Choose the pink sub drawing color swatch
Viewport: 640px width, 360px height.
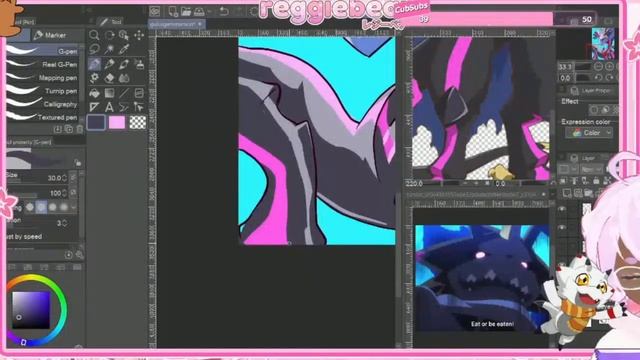coord(117,122)
